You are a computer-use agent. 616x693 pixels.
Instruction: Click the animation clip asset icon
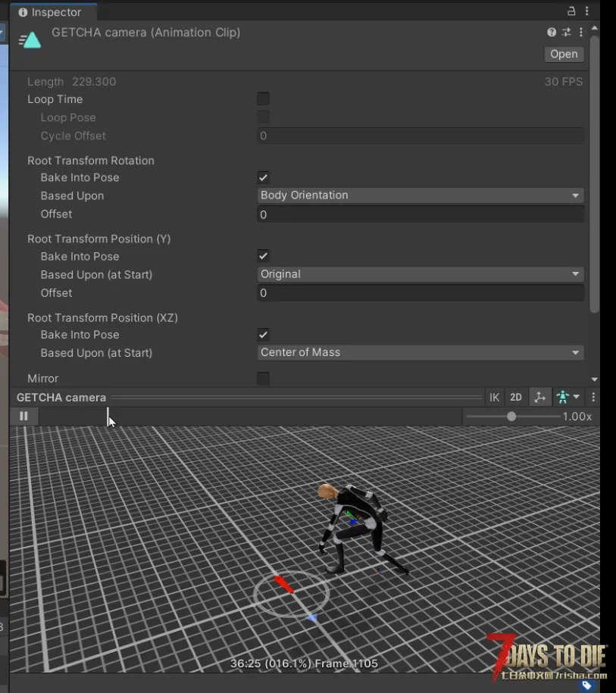[30, 40]
